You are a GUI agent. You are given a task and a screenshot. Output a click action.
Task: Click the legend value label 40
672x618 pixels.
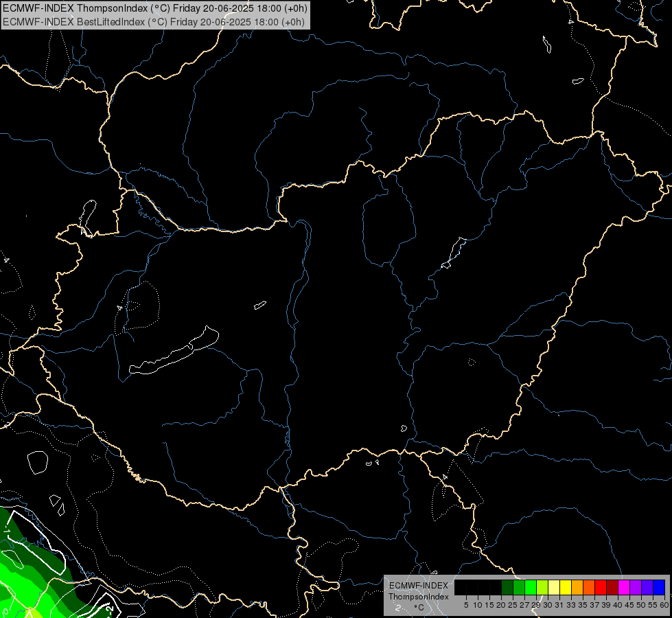point(618,605)
